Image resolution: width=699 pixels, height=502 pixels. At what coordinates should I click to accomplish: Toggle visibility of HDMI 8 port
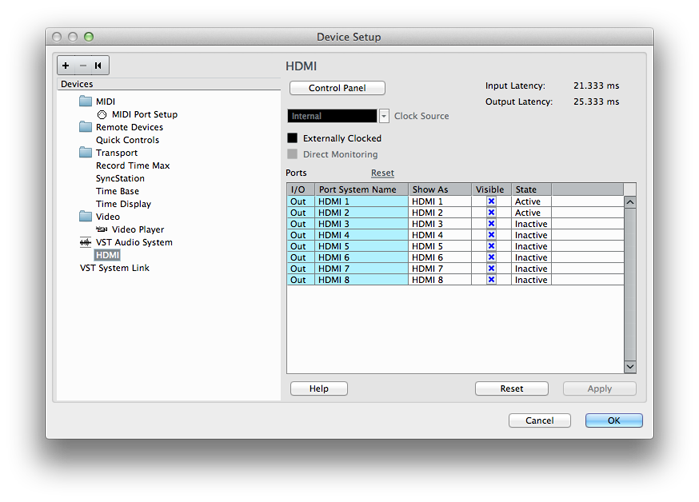click(491, 280)
